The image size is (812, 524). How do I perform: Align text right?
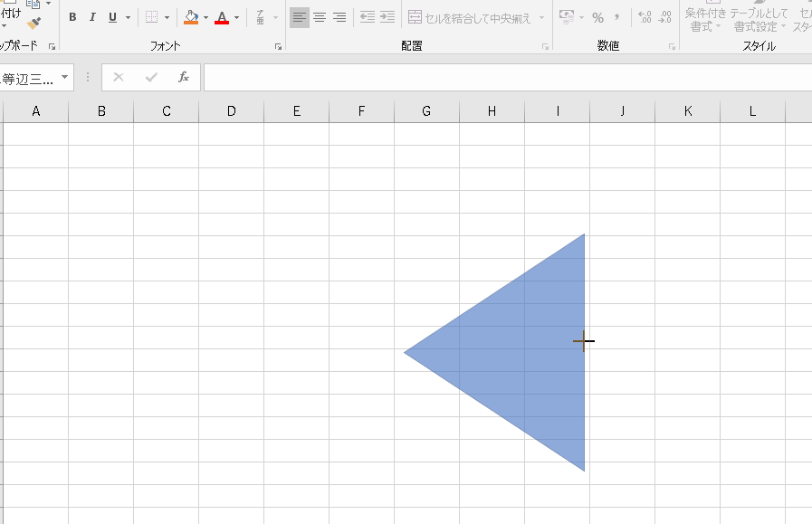point(339,17)
